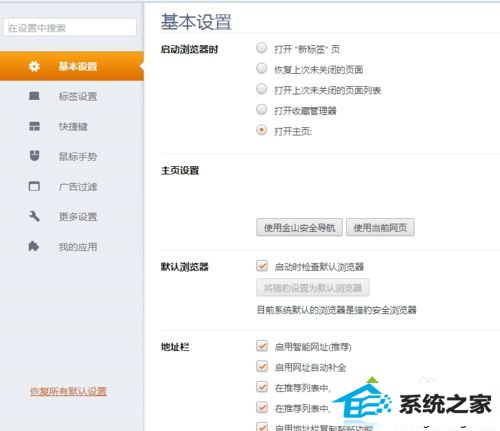Click the 地址栏 section label
Viewport: 500px width, 431px height.
175,347
